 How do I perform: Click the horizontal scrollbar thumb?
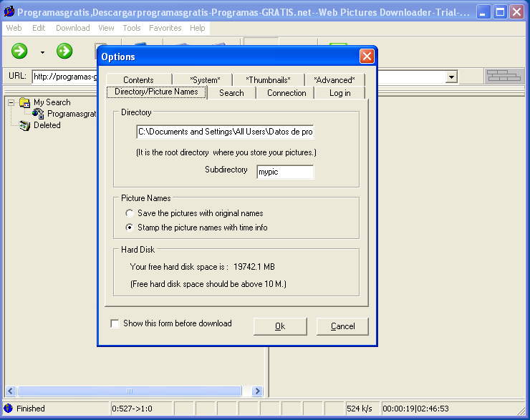[130, 391]
